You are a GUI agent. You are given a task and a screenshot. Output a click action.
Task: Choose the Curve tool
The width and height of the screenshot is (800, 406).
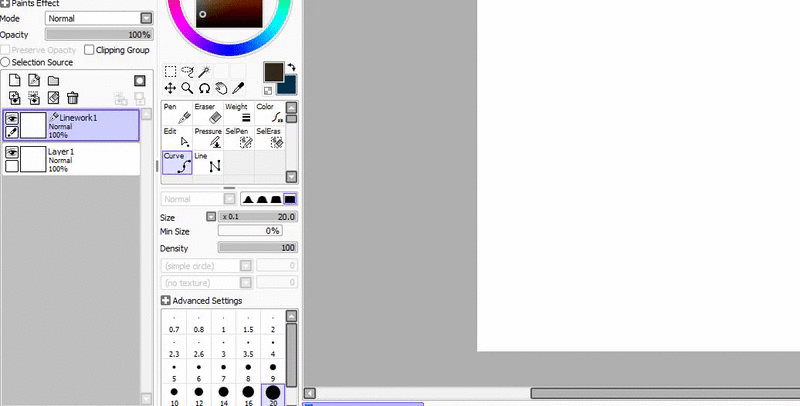click(x=177, y=163)
